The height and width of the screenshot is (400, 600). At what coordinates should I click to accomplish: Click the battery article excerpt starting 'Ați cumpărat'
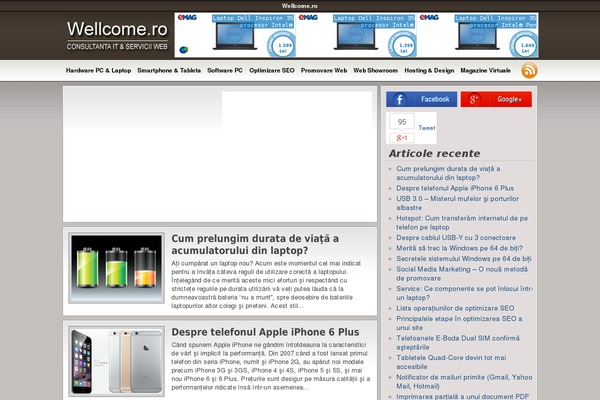click(x=266, y=284)
